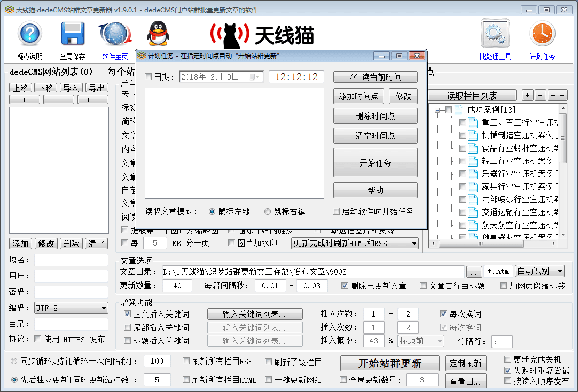Screen dimensions: 578x392
Task: Click page icon beside 内部喷砂行业空压机
Action: coord(473,200)
